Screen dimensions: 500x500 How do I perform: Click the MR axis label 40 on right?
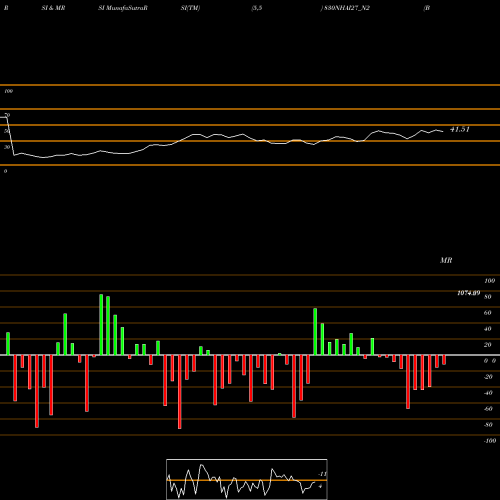pyautogui.click(x=488, y=329)
